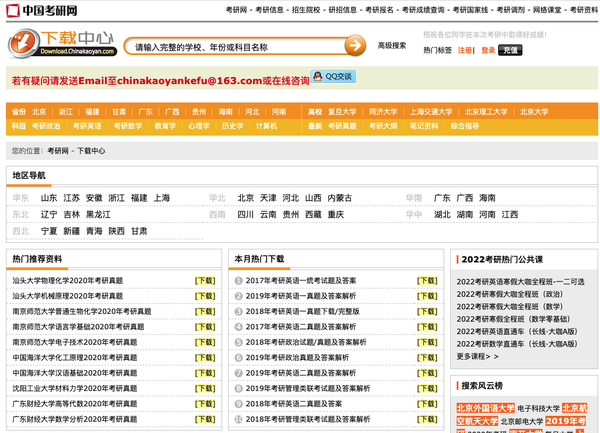Open 综合指导 in the 最新 row

[x=465, y=126]
